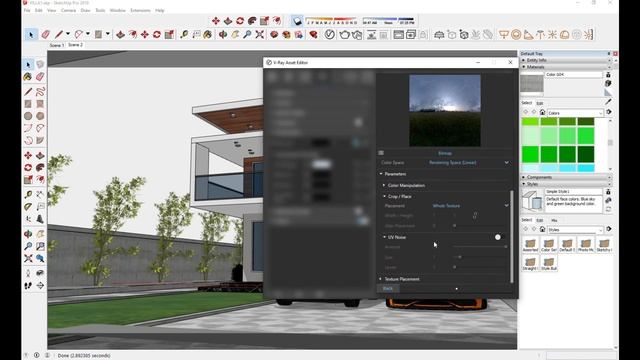Click the Color 004 material name field

pos(574,75)
